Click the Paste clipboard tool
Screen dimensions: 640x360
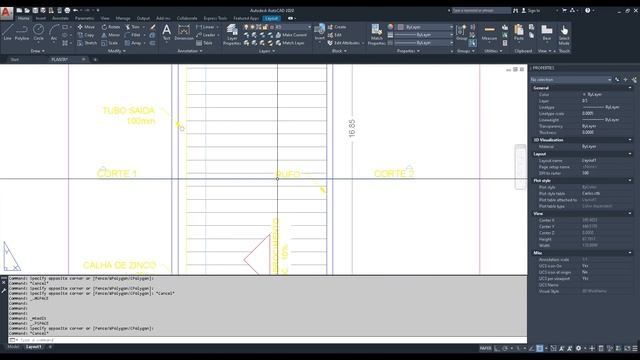(x=519, y=32)
